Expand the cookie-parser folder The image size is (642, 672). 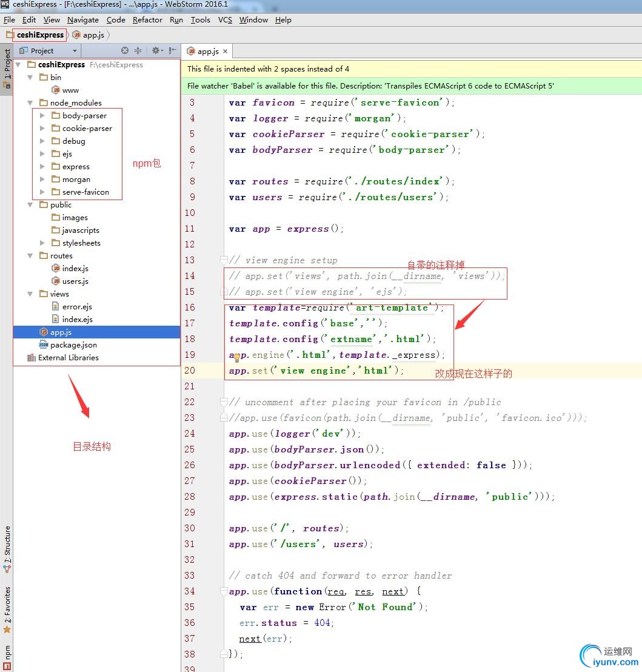click(42, 128)
